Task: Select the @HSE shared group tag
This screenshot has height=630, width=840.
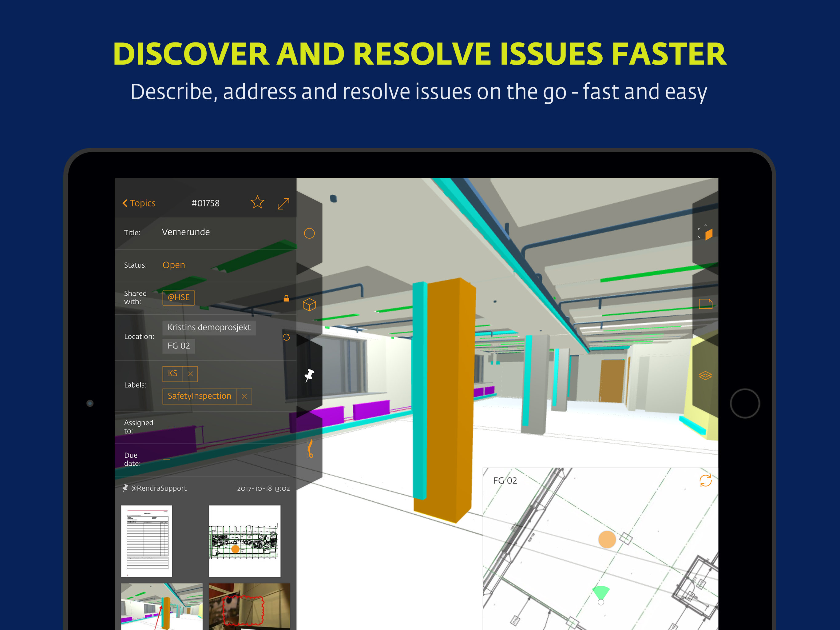Action: [178, 298]
